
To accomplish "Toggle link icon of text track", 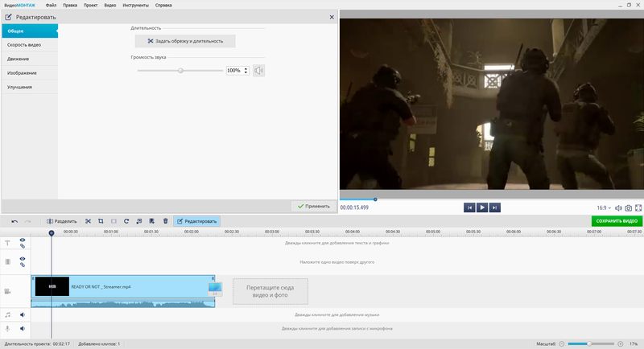I will pyautogui.click(x=23, y=246).
